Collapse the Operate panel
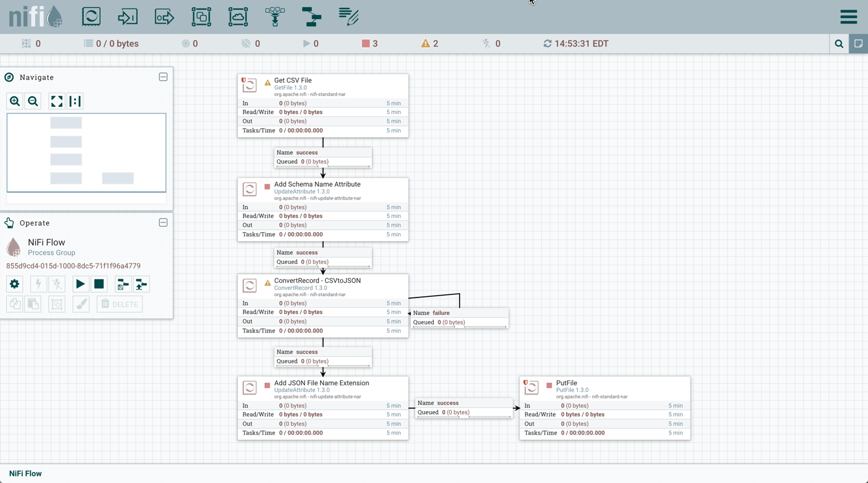Screen dimensions: 868x483 pos(163,222)
